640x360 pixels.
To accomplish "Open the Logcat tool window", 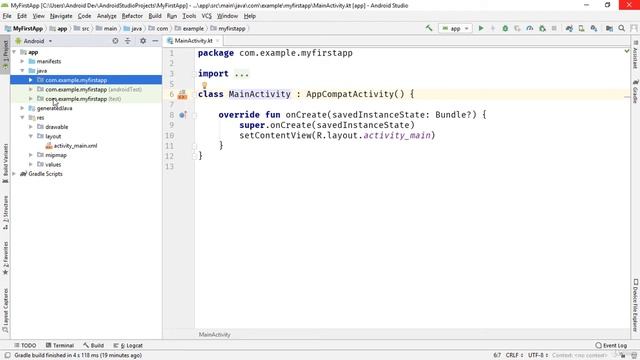I will tap(128, 345).
